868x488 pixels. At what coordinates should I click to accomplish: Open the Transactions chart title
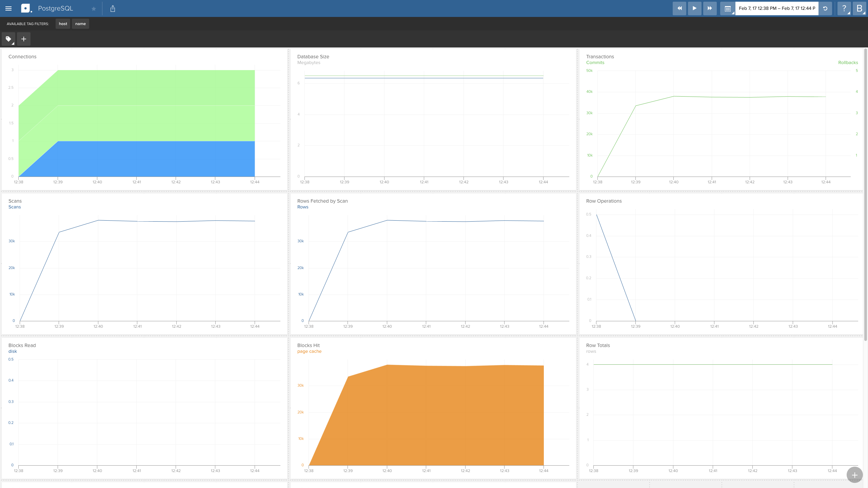tap(600, 57)
